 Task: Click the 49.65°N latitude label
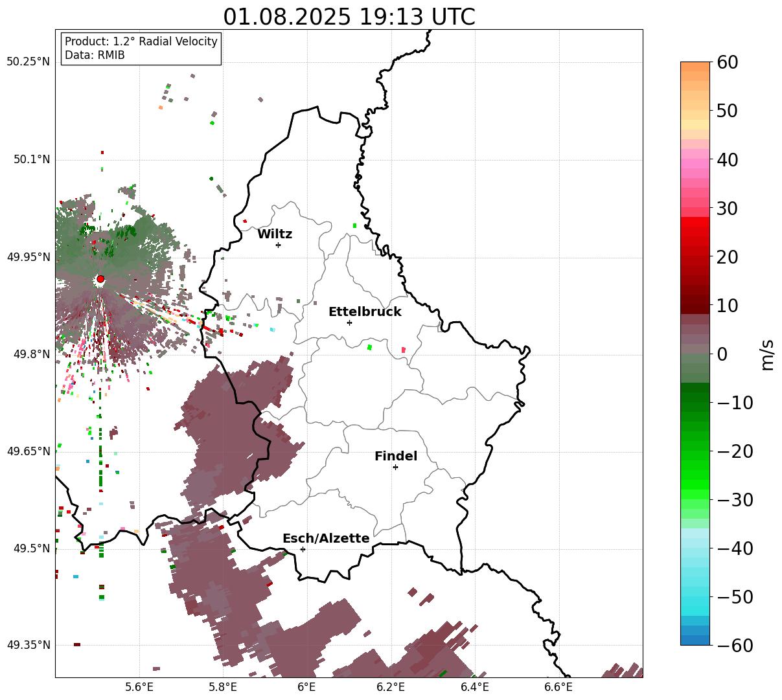coord(29,451)
